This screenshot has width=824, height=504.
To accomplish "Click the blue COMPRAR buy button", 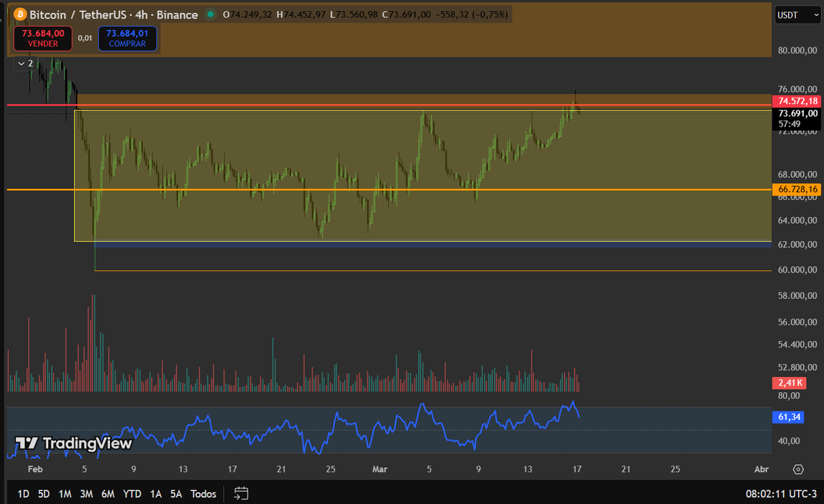I will pyautogui.click(x=127, y=38).
